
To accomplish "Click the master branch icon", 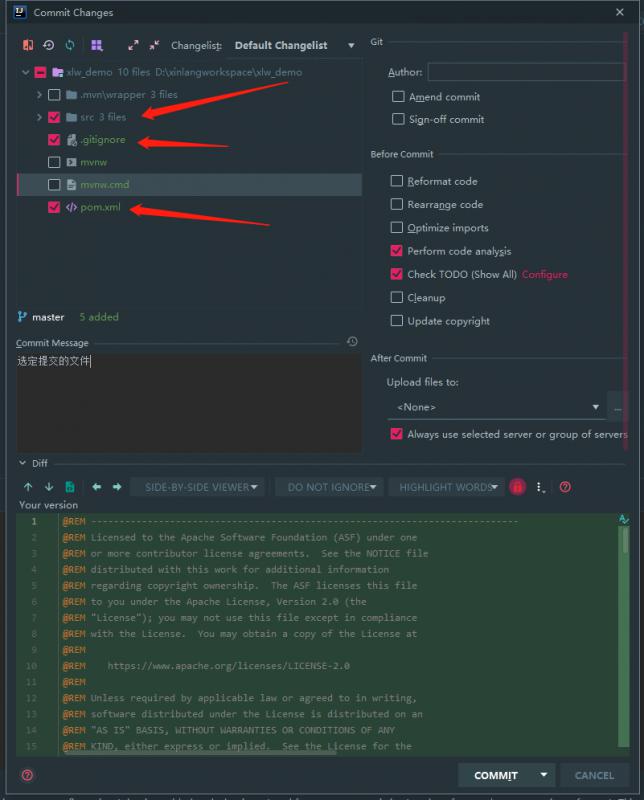I will coord(22,317).
